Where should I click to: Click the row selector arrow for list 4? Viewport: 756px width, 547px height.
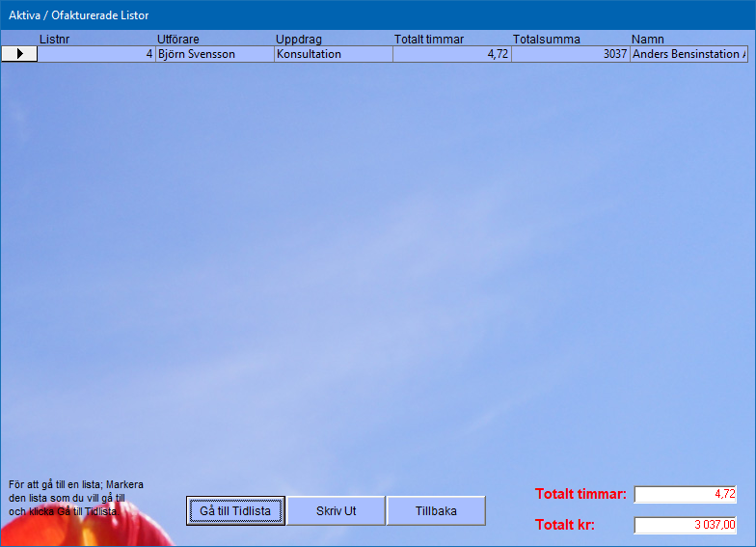click(19, 54)
